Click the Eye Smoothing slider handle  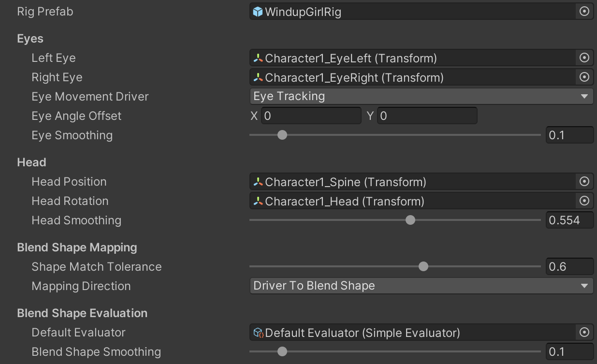click(x=282, y=135)
